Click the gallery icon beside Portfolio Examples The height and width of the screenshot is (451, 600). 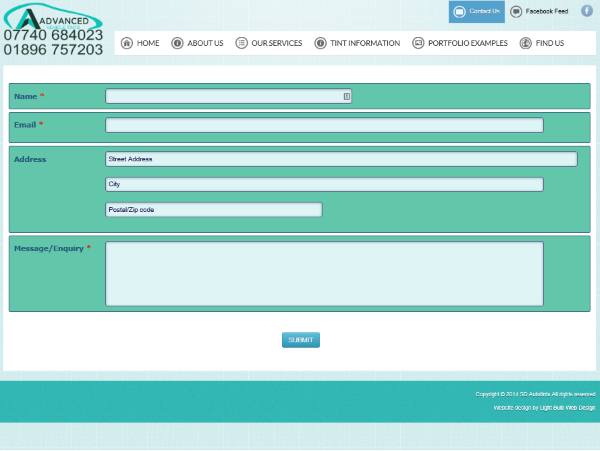pyautogui.click(x=418, y=43)
